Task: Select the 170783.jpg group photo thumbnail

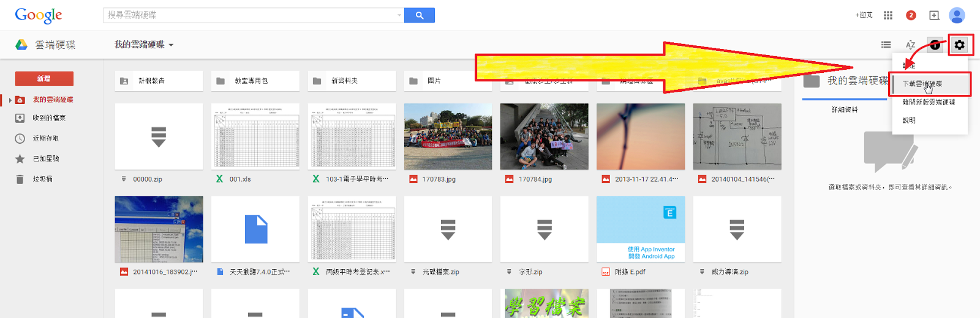Action: [448, 136]
